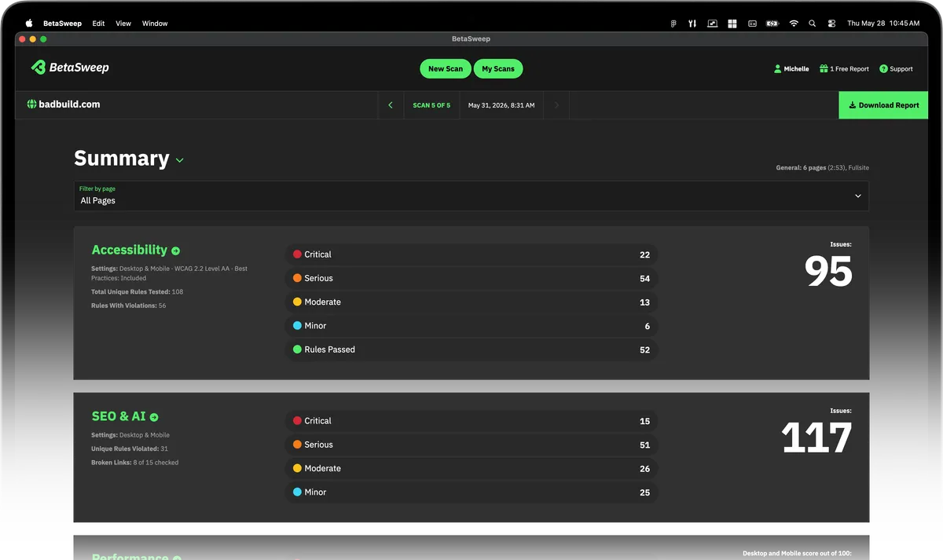Click the SEO & AI issues count 117
This screenshot has width=943, height=560.
[x=817, y=438]
